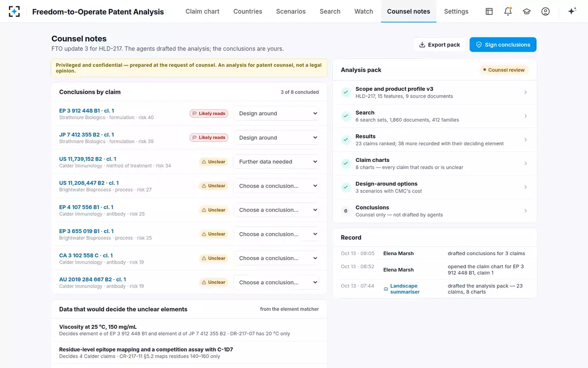Expand the Design-around options row chevron
The height and width of the screenshot is (368, 588).
(x=526, y=187)
